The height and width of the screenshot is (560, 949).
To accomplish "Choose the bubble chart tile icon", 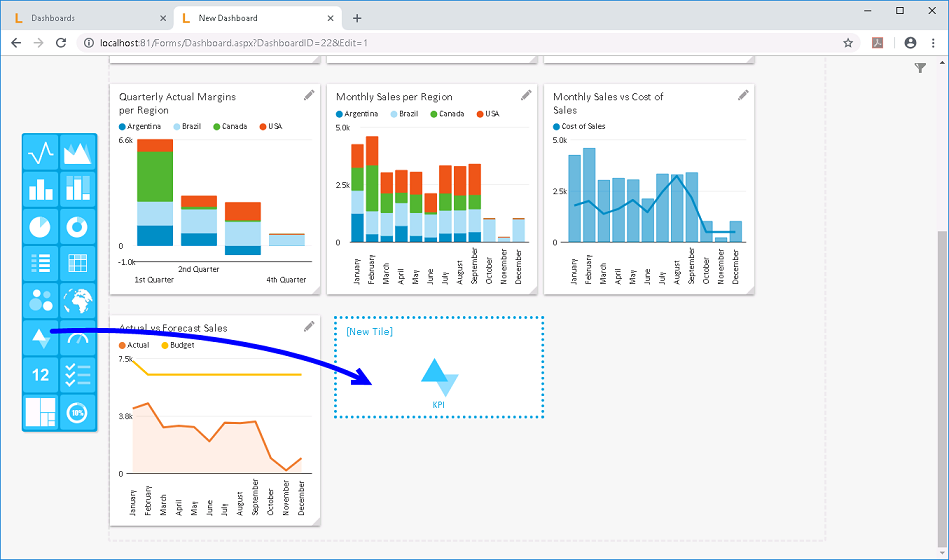I will pyautogui.click(x=41, y=301).
